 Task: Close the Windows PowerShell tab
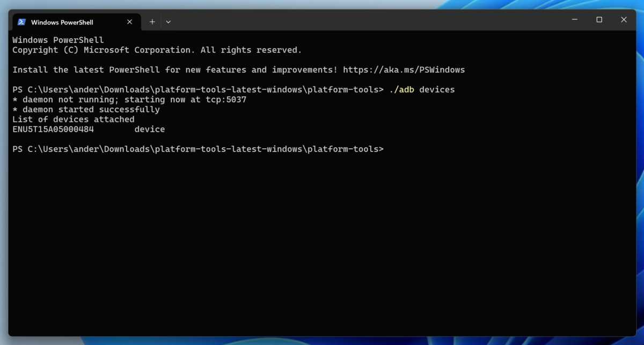tap(130, 22)
